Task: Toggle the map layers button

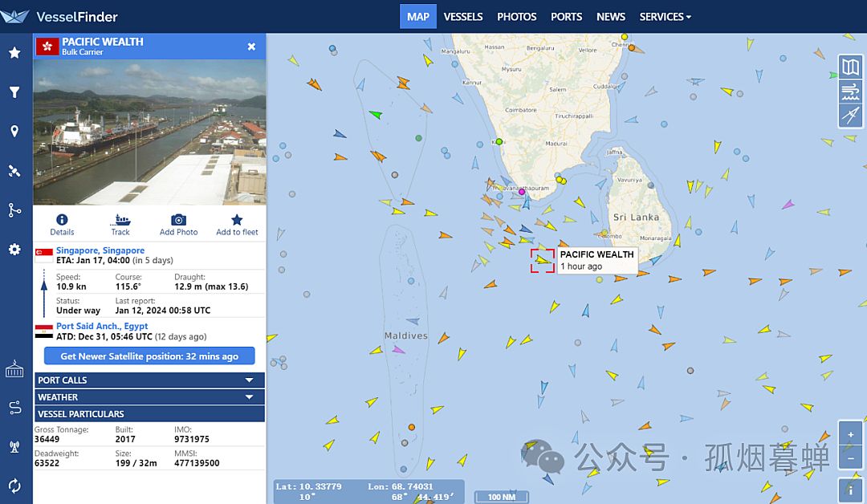Action: (850, 67)
